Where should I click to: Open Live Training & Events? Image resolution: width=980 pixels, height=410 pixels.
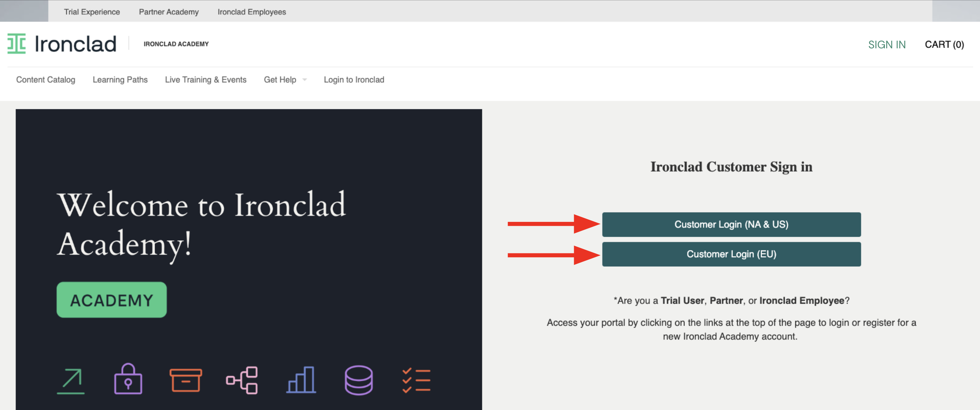tap(206, 80)
